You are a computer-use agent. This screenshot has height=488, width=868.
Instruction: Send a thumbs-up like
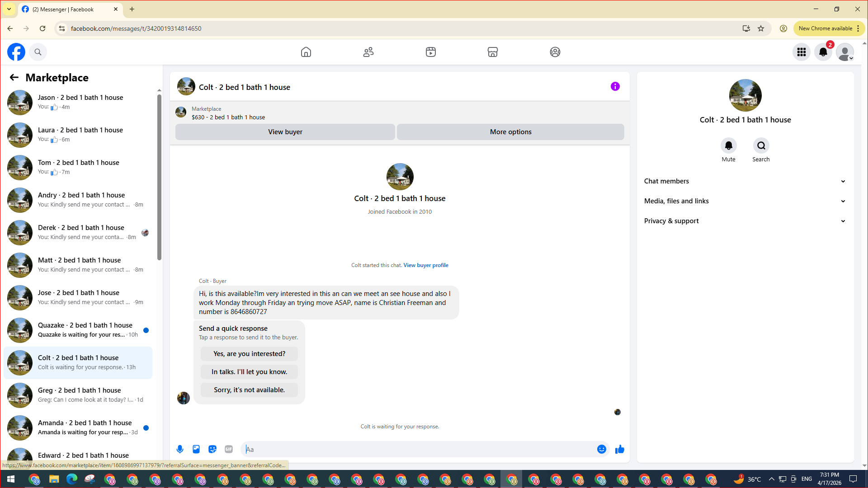[x=619, y=449]
